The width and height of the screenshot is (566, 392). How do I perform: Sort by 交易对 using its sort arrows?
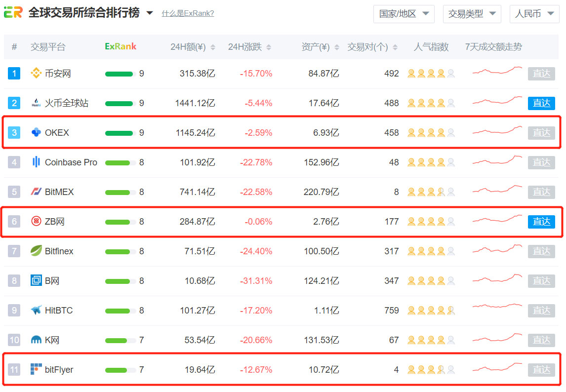(x=395, y=47)
